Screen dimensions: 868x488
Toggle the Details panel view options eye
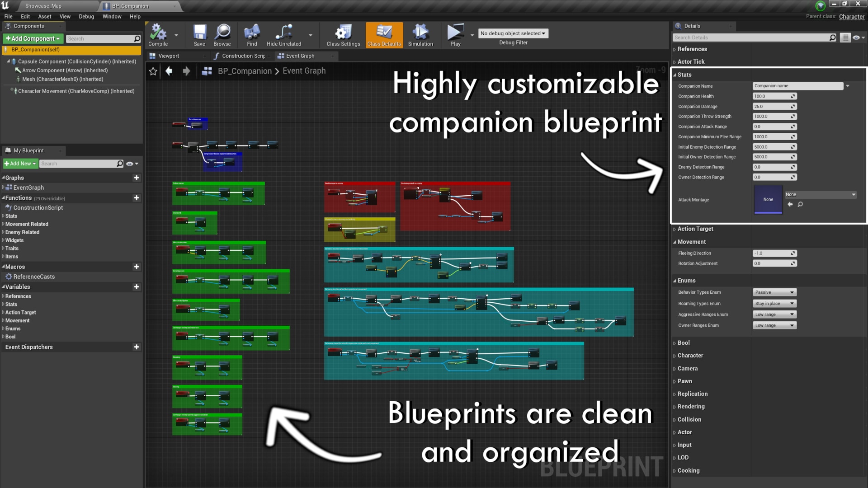[857, 38]
